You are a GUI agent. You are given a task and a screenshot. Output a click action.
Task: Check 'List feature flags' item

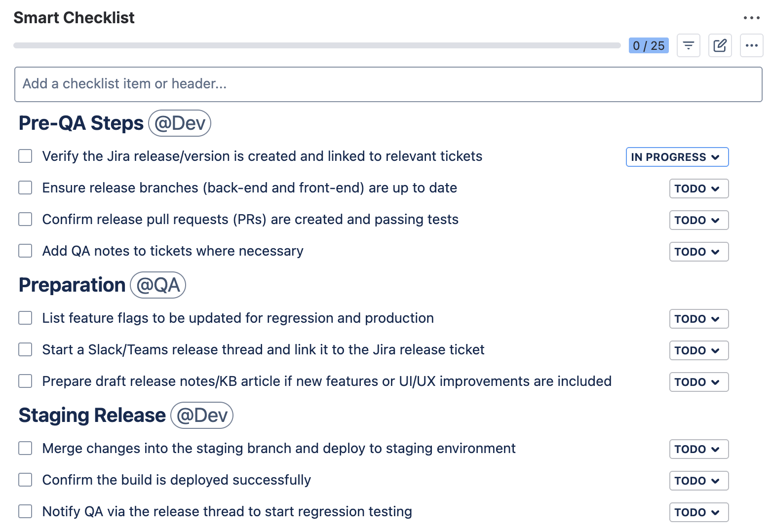click(x=25, y=318)
